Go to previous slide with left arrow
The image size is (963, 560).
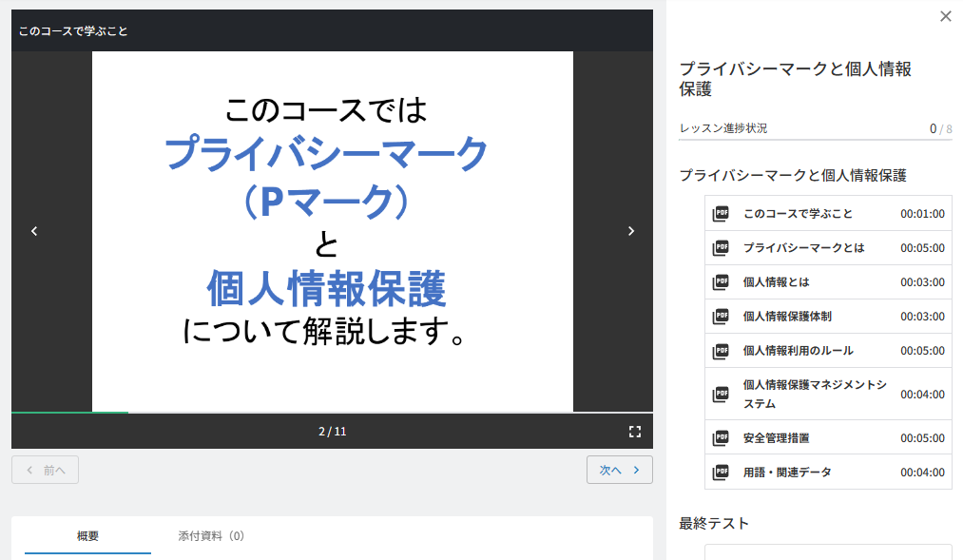34,231
